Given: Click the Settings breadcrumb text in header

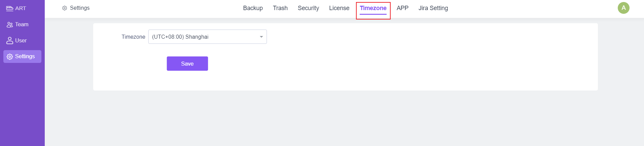Looking at the screenshot, I should pyautogui.click(x=80, y=8).
